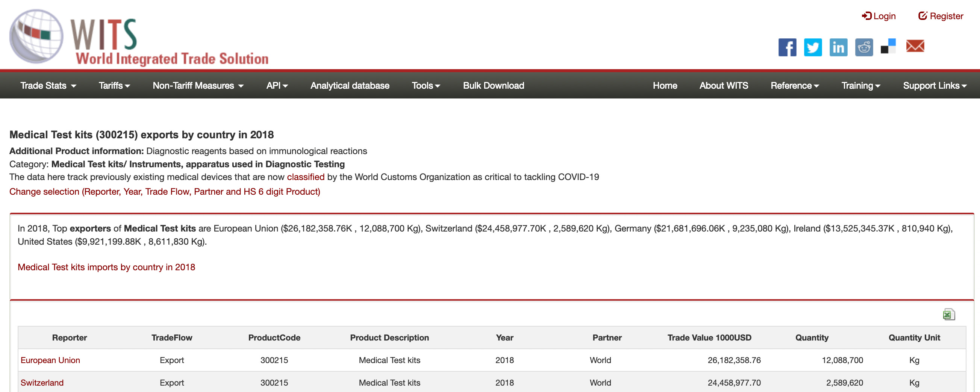
Task: Click the TradeFlow column header
Action: tap(172, 338)
